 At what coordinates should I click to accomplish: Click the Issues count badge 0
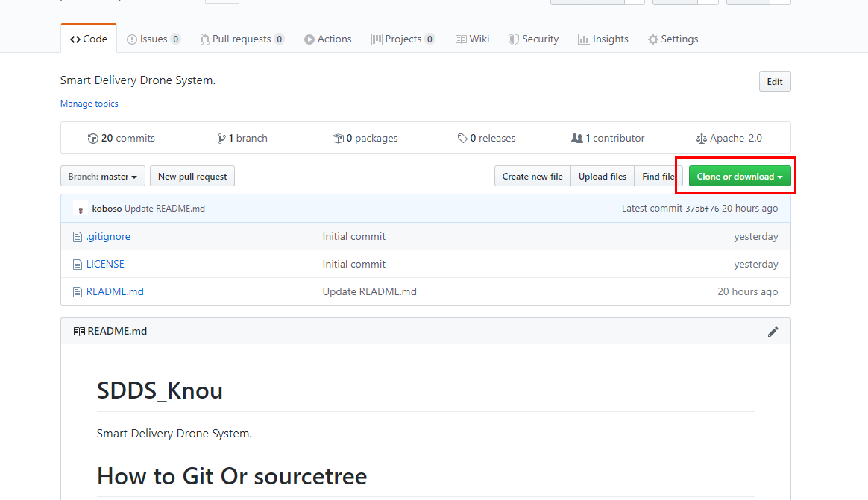pyautogui.click(x=175, y=39)
